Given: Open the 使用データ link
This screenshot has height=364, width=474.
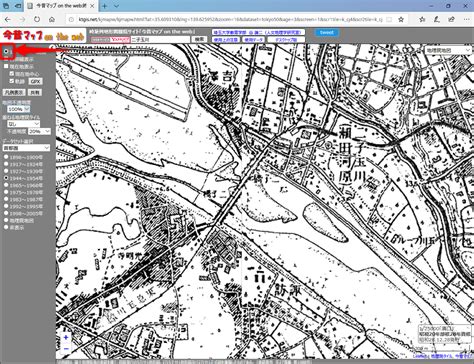Looking at the screenshot, I should click(x=254, y=40).
